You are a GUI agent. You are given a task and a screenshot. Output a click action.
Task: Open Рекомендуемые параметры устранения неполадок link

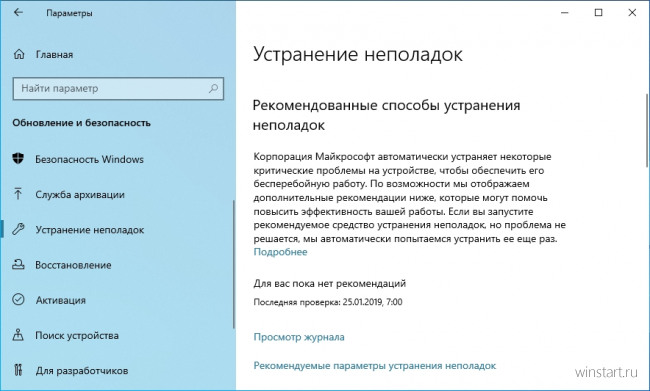click(x=375, y=366)
